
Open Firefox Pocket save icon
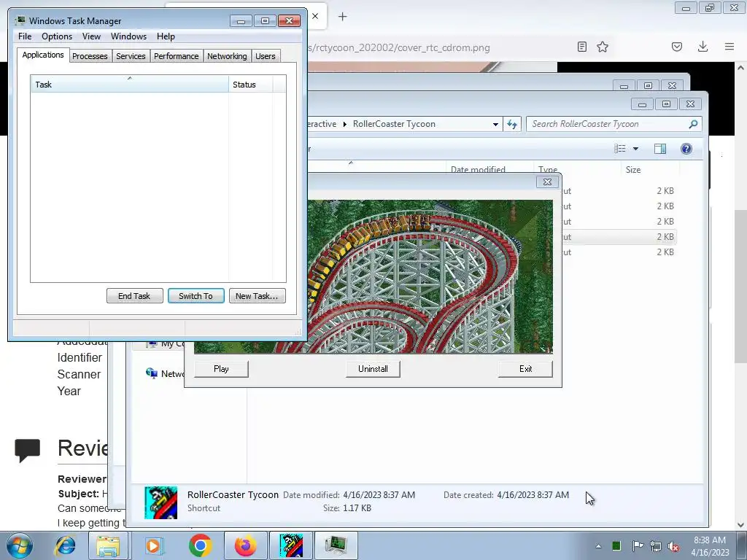677,47
